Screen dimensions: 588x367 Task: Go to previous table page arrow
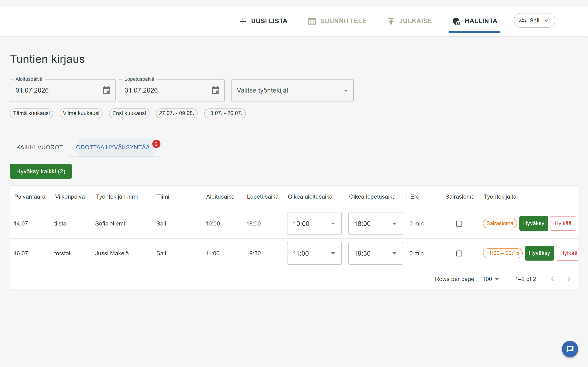552,279
